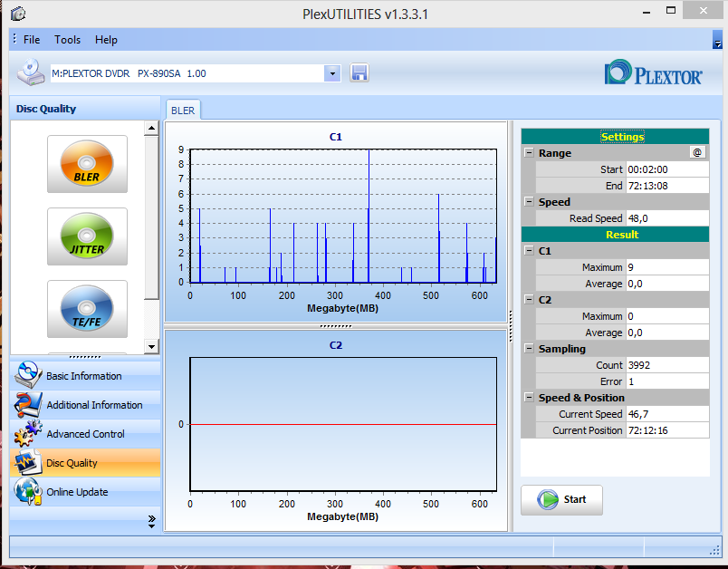Click the Online Update globe icon
Screen dimensions: 728x569
coord(28,491)
